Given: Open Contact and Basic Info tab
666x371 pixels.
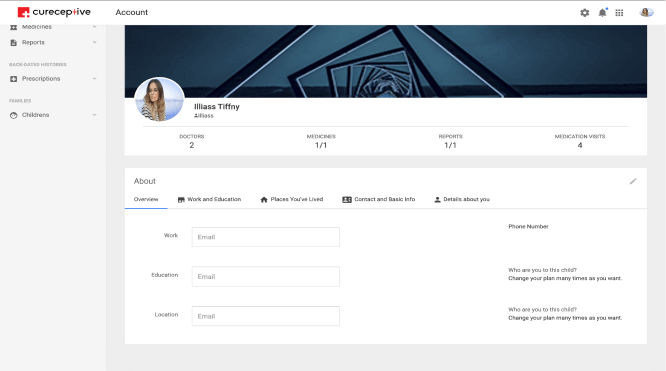Looking at the screenshot, I should point(378,199).
